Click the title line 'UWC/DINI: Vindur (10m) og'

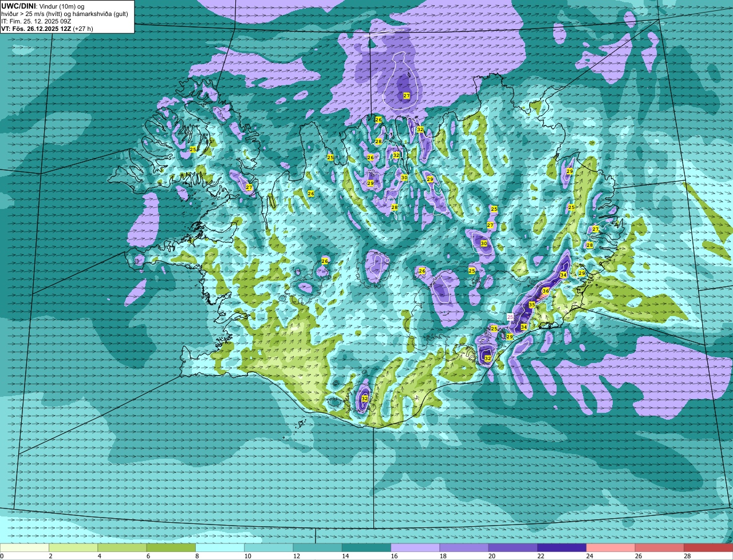(43, 6)
